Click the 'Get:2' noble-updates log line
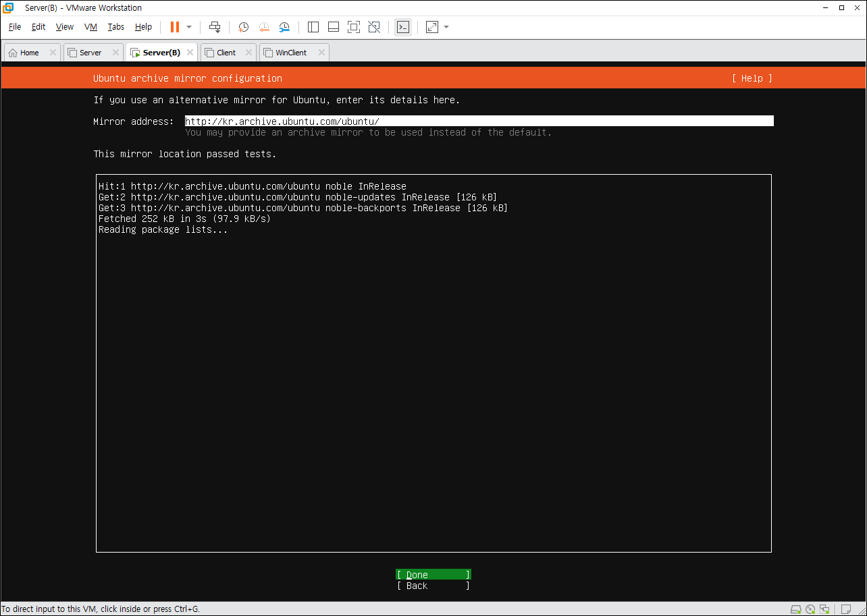Viewport: 867px width, 616px height. (x=298, y=197)
